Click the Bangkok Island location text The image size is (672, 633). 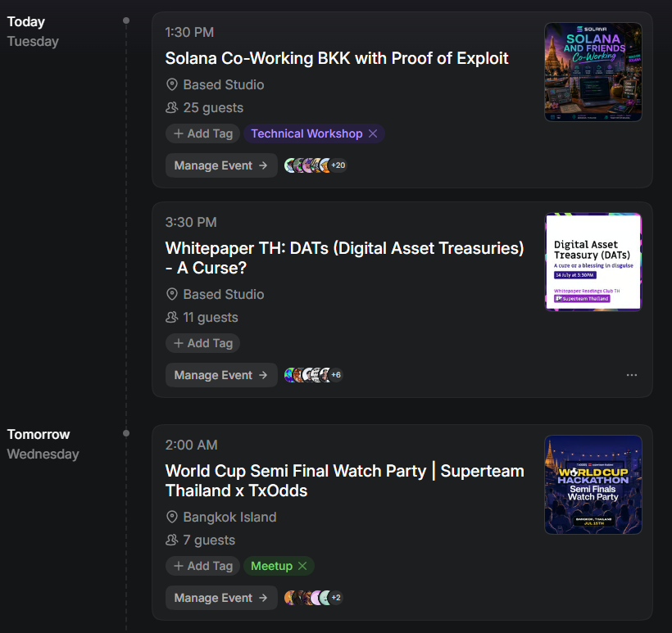point(229,518)
